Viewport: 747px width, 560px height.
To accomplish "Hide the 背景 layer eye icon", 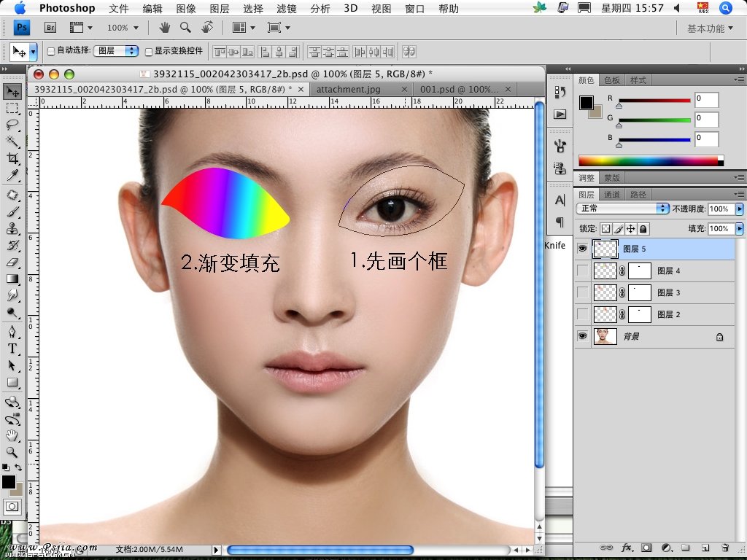I will (x=582, y=336).
